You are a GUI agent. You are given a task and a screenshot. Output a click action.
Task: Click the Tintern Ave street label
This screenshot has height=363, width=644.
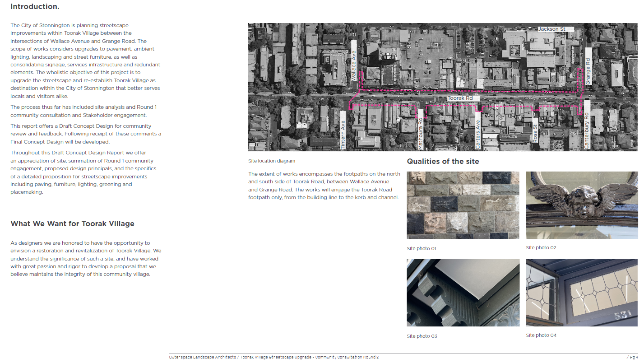pyautogui.click(x=343, y=131)
